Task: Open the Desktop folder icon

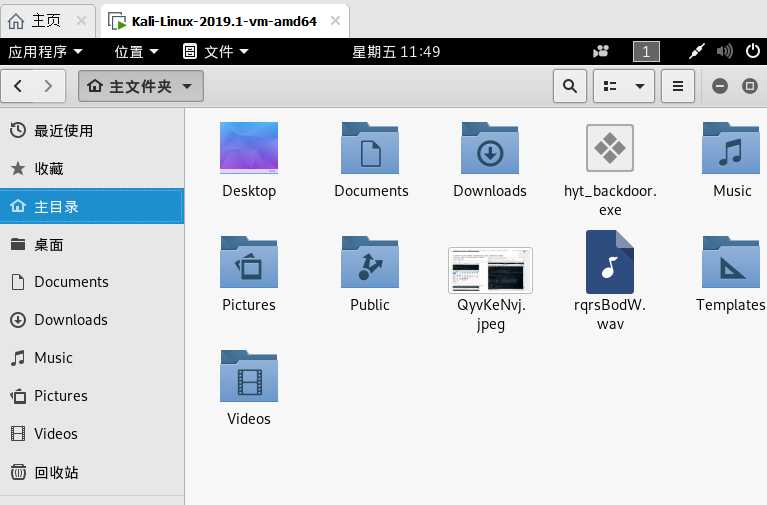Action: 249,148
